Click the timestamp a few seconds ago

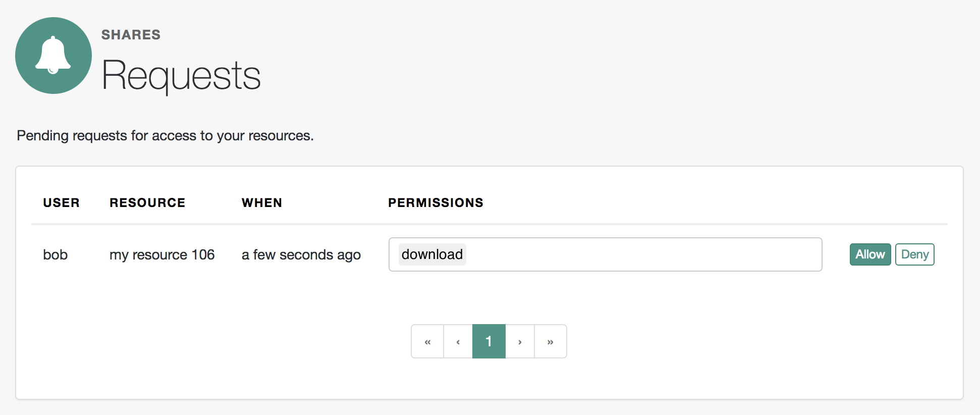tap(301, 254)
